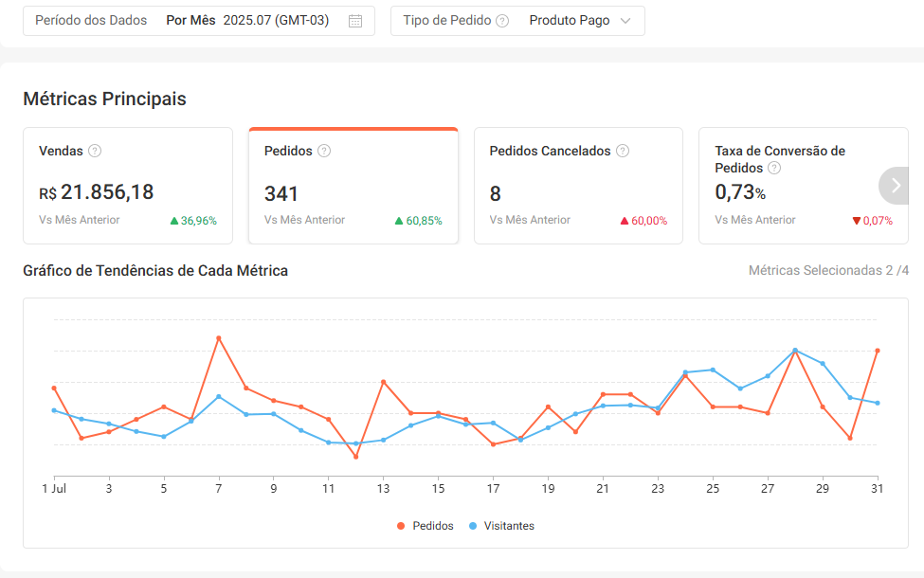Open the Produto Pago order type dropdown
This screenshot has height=578, width=924.
click(x=569, y=21)
